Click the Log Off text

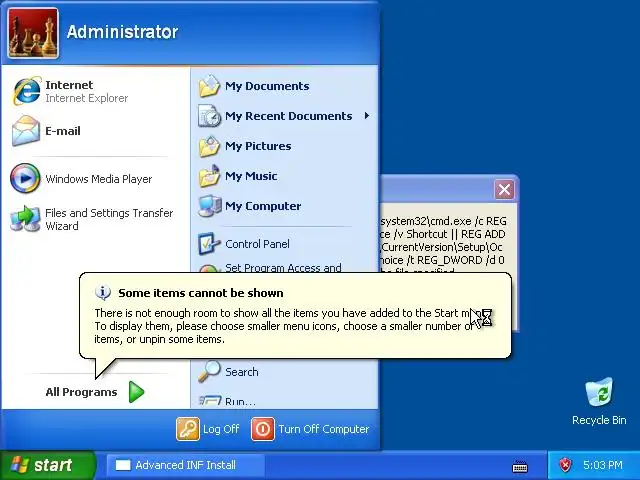(221, 429)
